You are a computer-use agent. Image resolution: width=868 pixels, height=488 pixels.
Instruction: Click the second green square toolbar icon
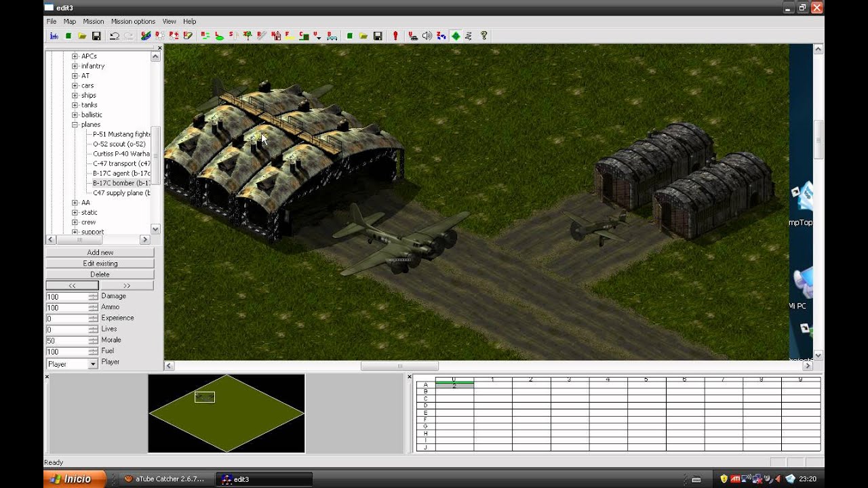(349, 35)
